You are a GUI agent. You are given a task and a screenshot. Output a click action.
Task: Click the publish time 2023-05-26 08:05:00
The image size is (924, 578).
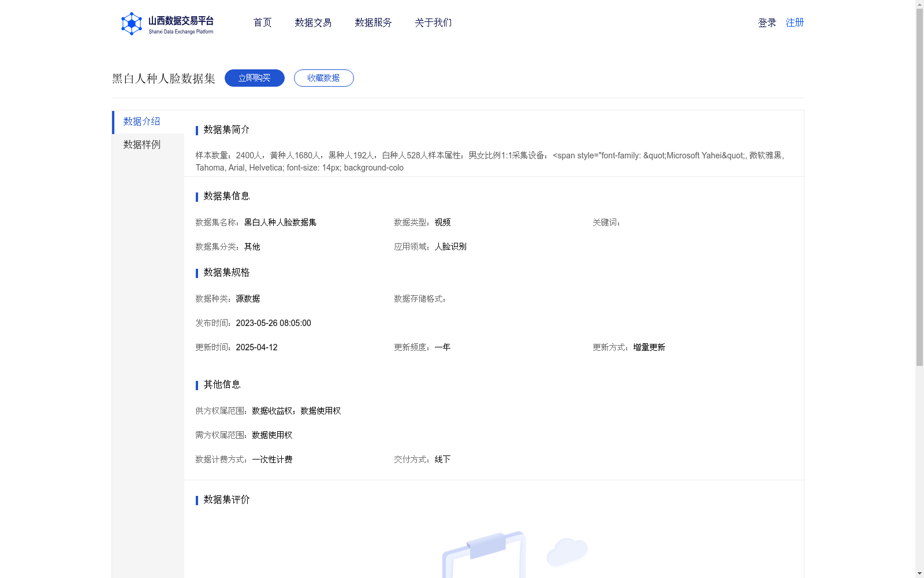(x=273, y=323)
